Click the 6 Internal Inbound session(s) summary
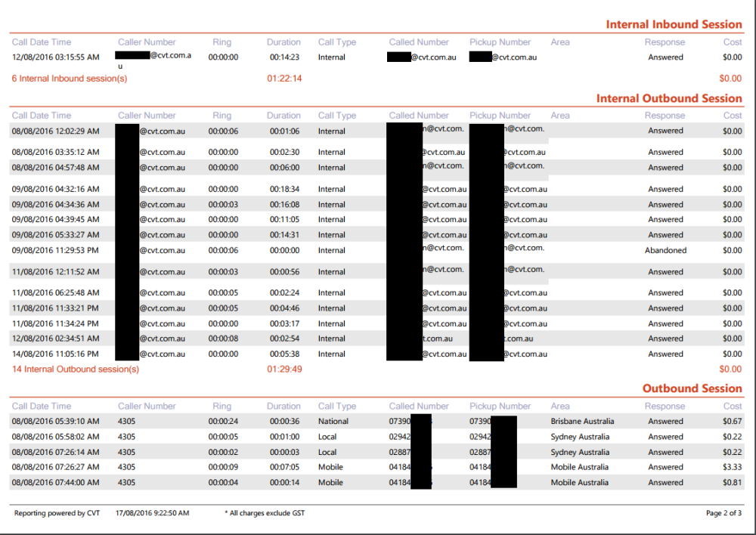The width and height of the screenshot is (756, 535). tap(70, 79)
